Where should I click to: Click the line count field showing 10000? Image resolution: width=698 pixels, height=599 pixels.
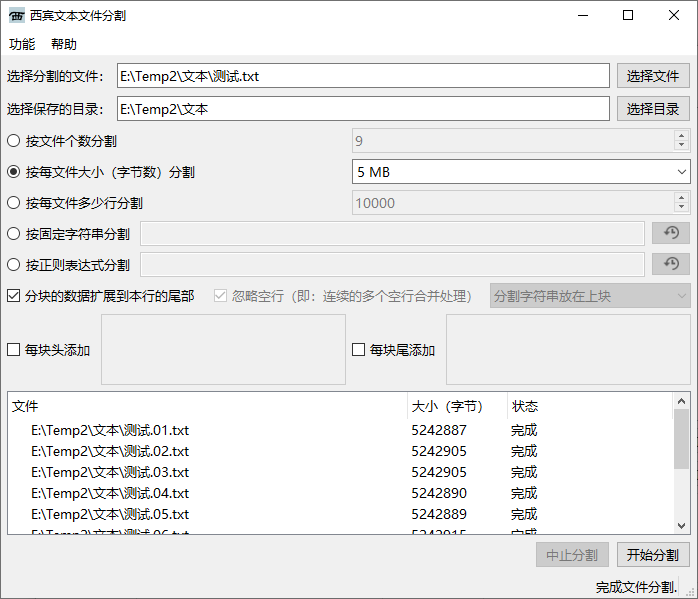click(x=513, y=203)
